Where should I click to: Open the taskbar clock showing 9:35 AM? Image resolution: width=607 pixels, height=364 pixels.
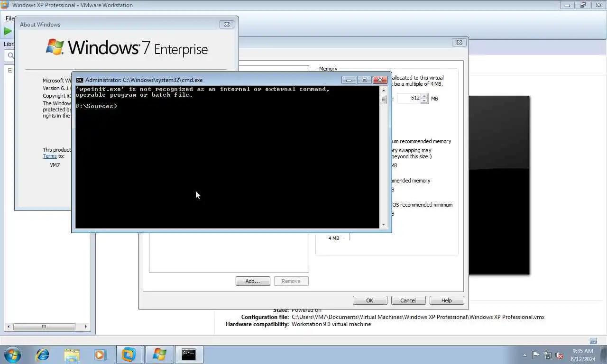[x=583, y=355]
